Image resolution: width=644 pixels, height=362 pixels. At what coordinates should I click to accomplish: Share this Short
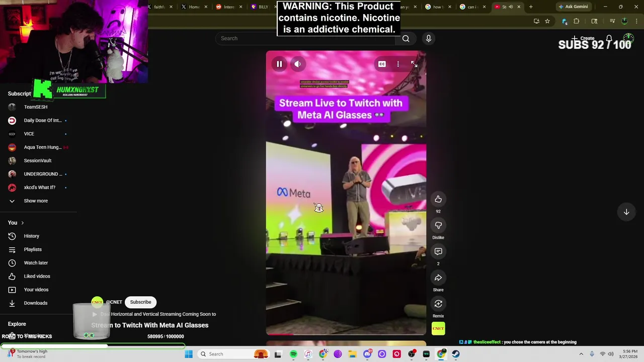coord(438,278)
